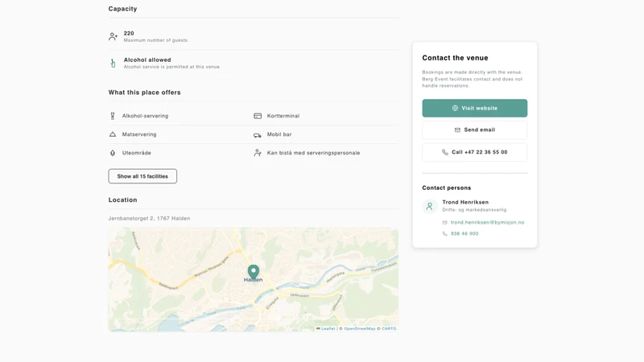The height and width of the screenshot is (362, 644).
Task: Click Trond Henriksen's avatar icon
Action: (x=430, y=206)
